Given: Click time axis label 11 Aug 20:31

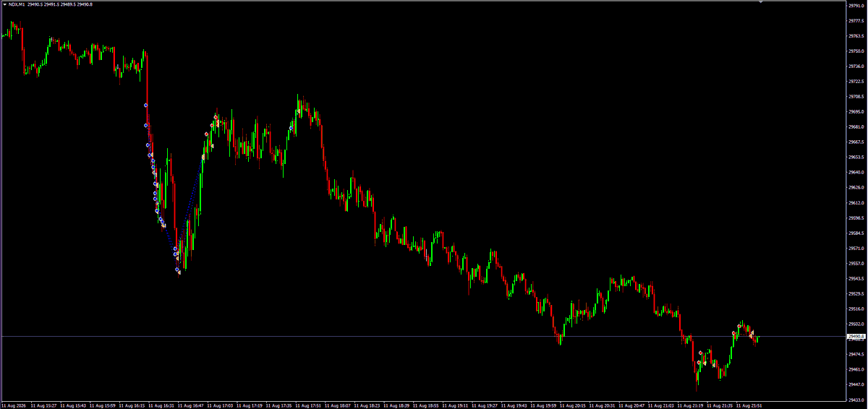Looking at the screenshot, I should pos(603,405).
